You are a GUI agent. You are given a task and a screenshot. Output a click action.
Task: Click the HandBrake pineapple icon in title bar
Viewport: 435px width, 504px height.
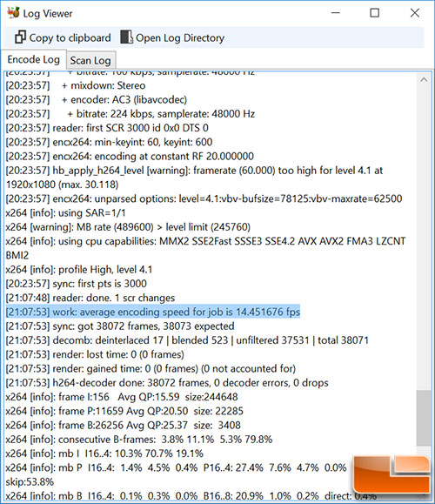click(x=13, y=12)
